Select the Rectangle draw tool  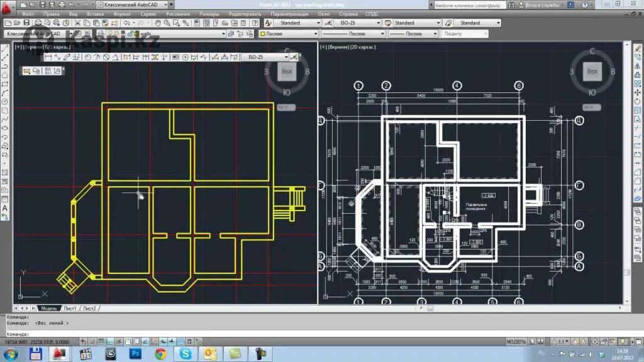5,84
